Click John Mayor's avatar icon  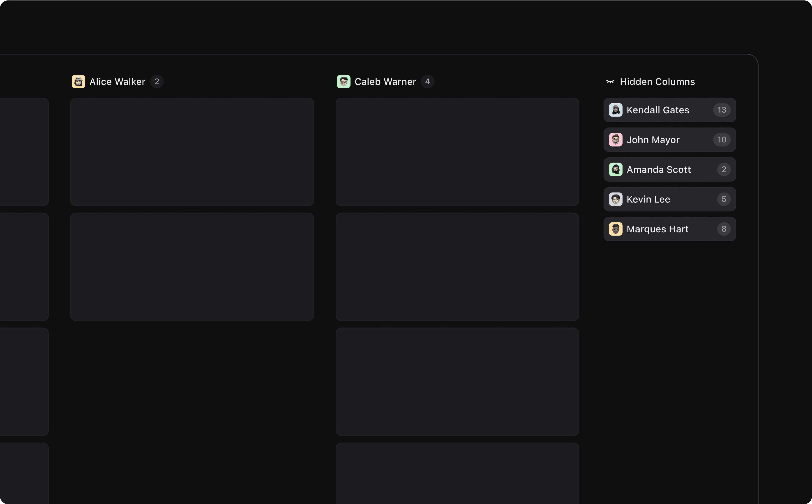point(616,140)
